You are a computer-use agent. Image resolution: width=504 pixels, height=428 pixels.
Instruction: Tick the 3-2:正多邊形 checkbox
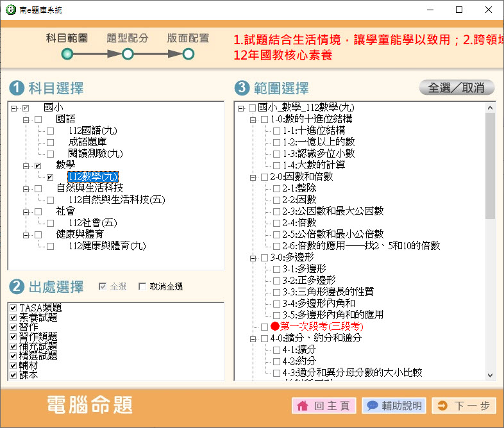[276, 281]
